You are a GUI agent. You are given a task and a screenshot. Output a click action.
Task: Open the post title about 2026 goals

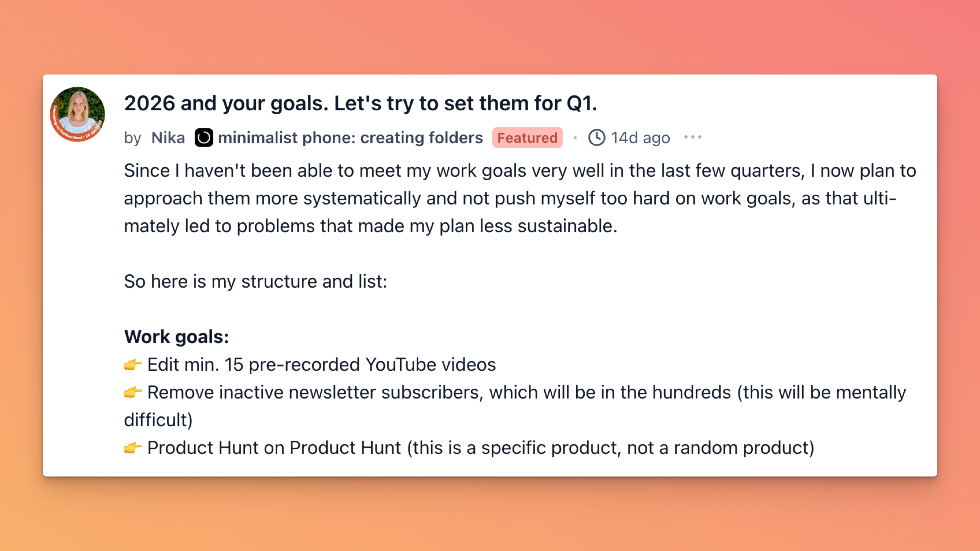coord(360,103)
